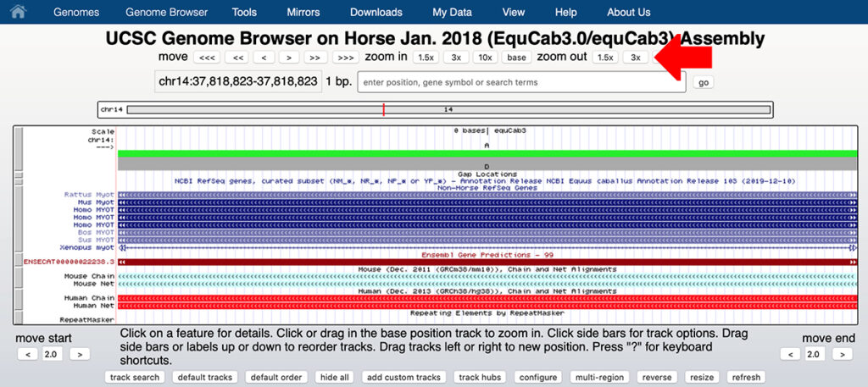The width and height of the screenshot is (868, 387).
Task: Click the move start < button
Action: coord(28,354)
